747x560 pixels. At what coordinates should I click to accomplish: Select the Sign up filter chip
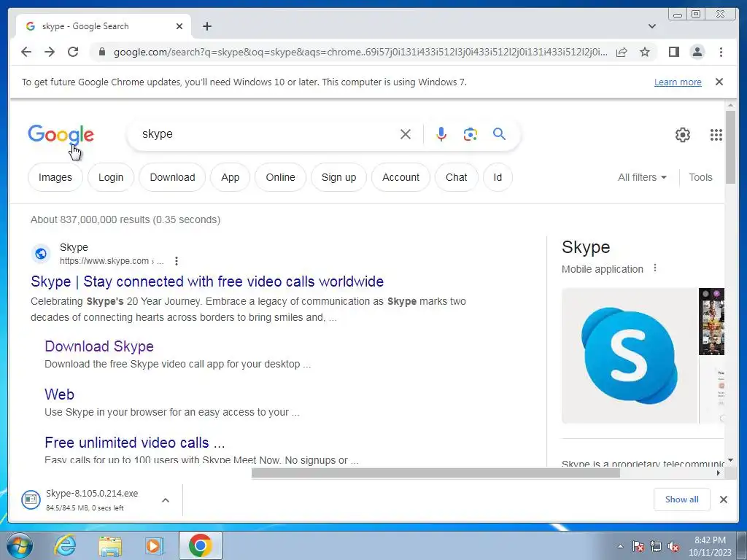338,177
